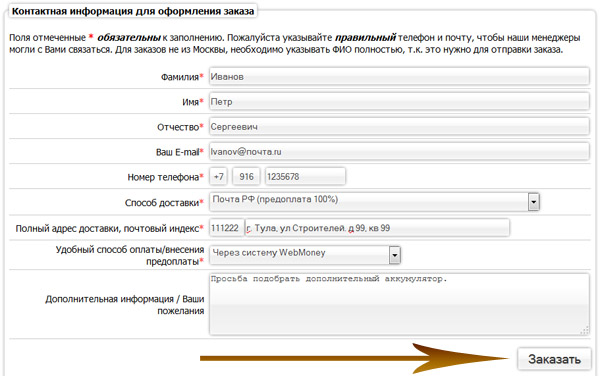Open the payment method dropdown WebMoney
The height and width of the screenshot is (376, 600).
(305, 255)
